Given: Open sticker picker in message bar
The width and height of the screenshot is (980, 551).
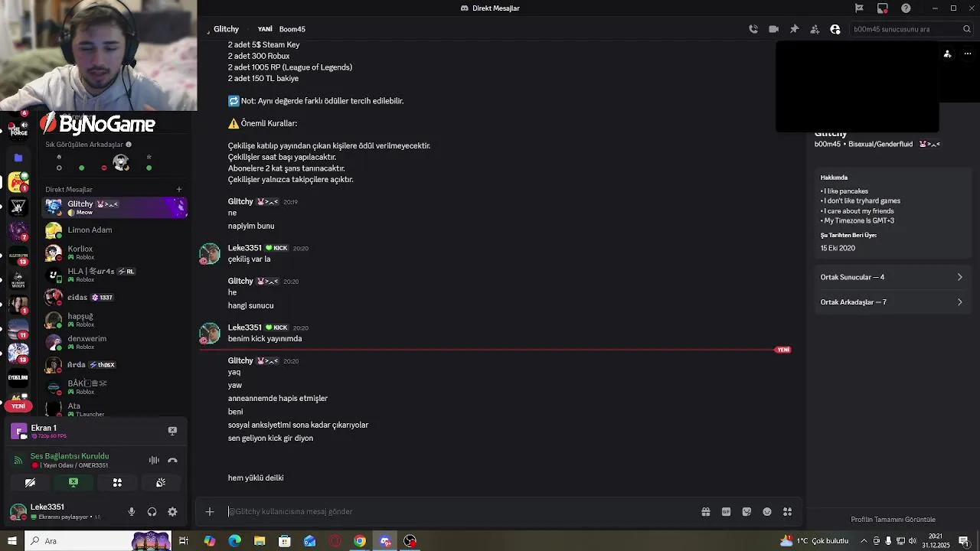Looking at the screenshot, I should pyautogui.click(x=746, y=511).
